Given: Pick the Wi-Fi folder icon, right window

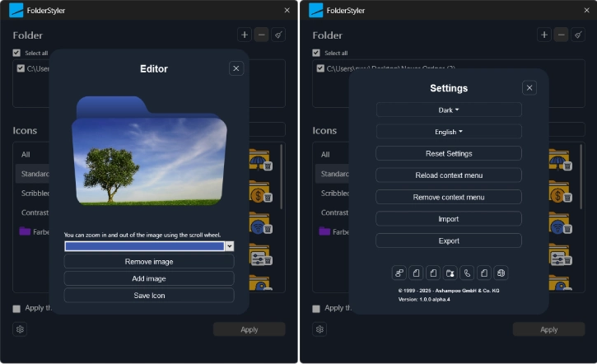Looking at the screenshot, I should 558,222.
